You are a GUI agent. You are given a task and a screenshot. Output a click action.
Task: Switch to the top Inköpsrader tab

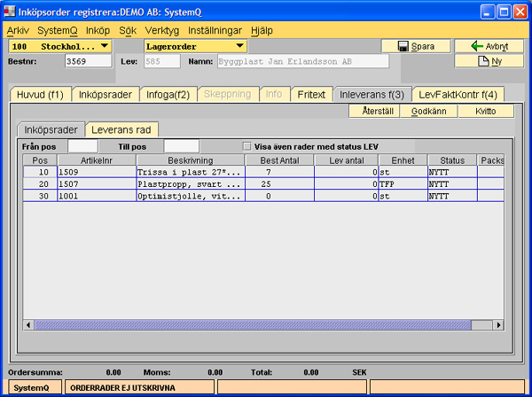click(x=106, y=95)
